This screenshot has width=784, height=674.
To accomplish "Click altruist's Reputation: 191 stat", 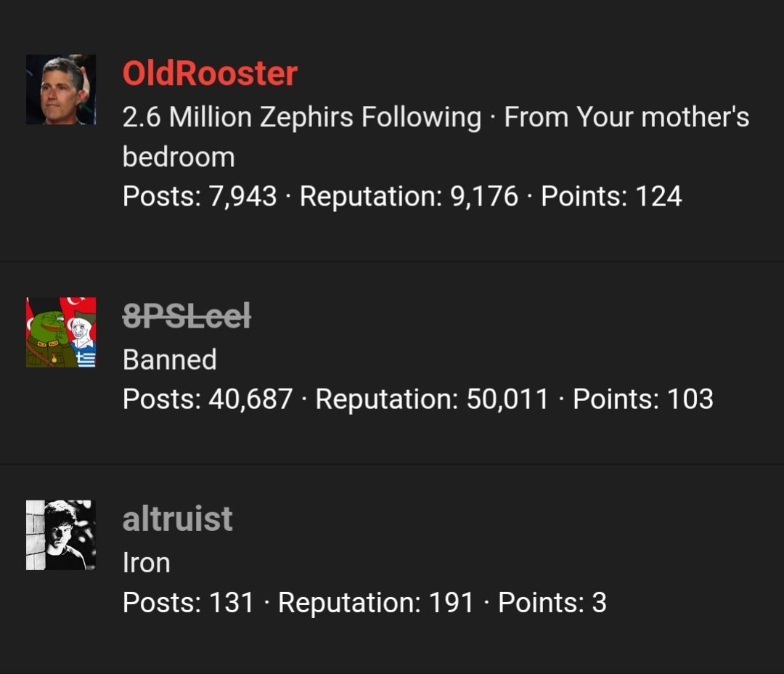I will pyautogui.click(x=375, y=602).
